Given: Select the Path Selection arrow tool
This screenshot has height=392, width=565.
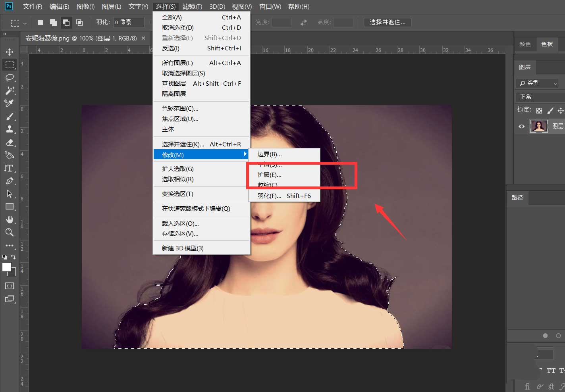Looking at the screenshot, I should pos(10,194).
